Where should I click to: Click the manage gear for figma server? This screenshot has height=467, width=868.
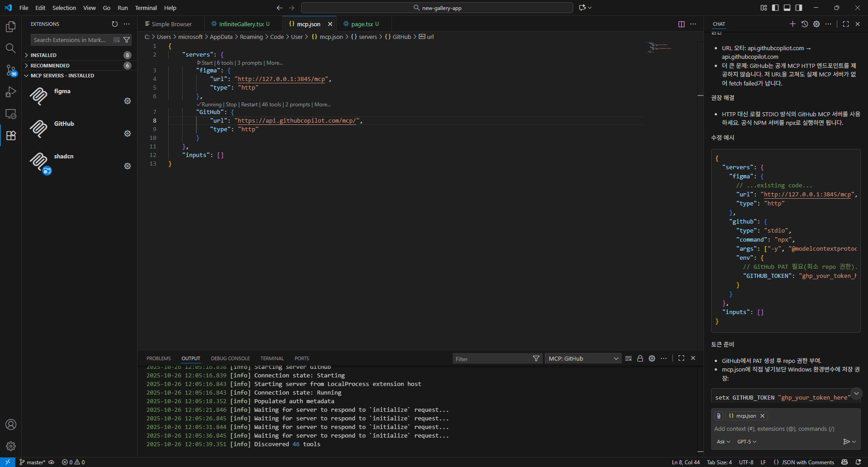127,101
